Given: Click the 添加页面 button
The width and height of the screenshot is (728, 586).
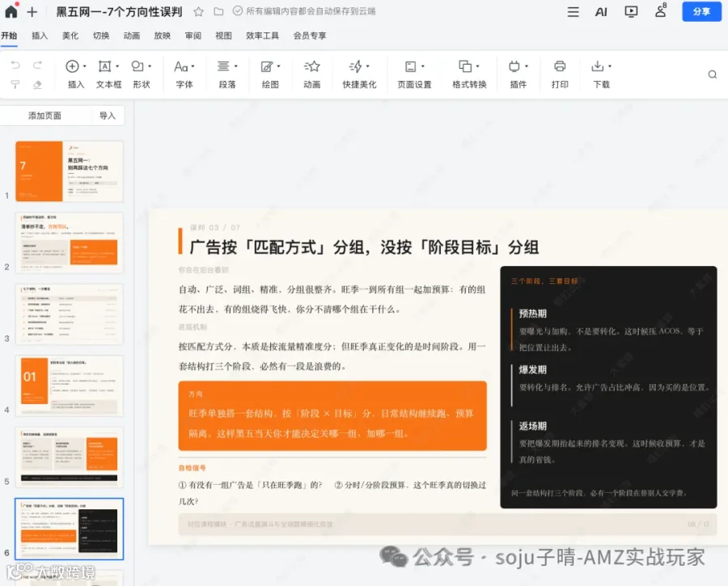Looking at the screenshot, I should pos(44,116).
